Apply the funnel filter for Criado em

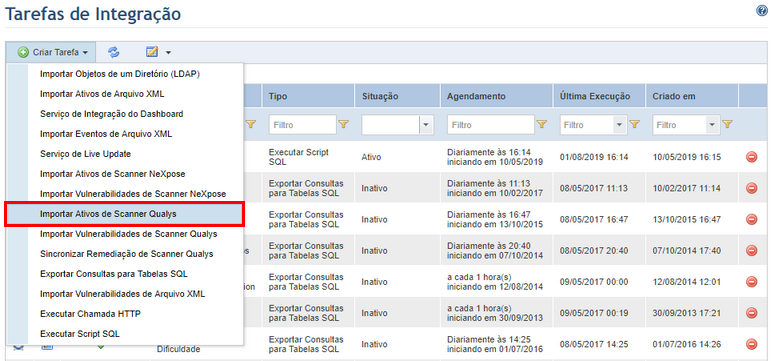pyautogui.click(x=727, y=125)
